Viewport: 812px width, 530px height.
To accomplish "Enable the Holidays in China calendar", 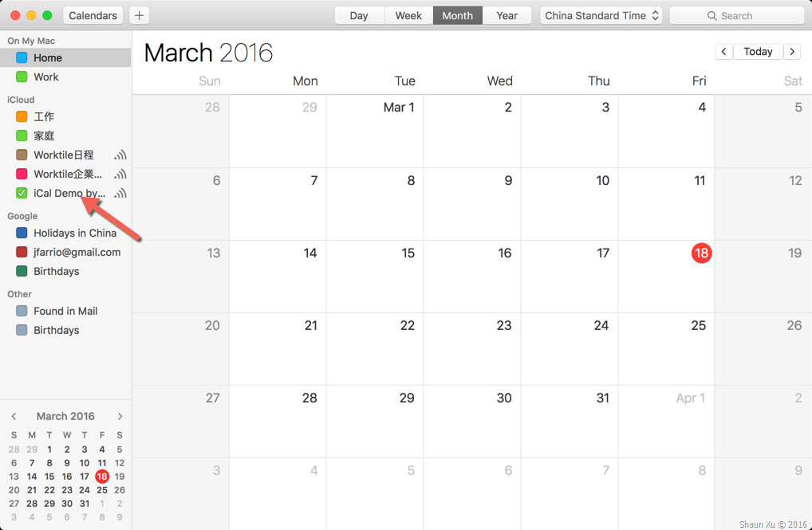I will pos(22,233).
